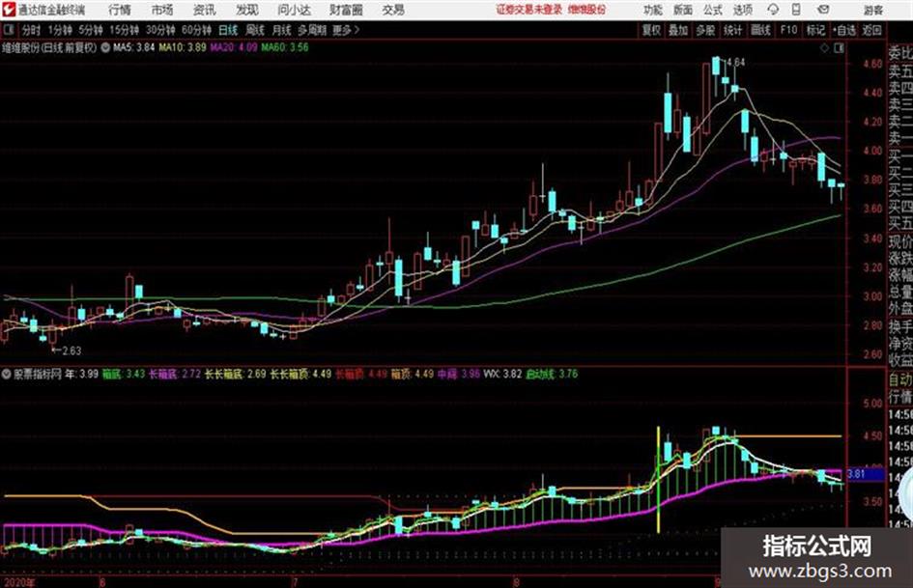Image resolution: width=913 pixels, height=588 pixels.
Task: Click the 通达信 red logo icon
Action: coord(8,10)
